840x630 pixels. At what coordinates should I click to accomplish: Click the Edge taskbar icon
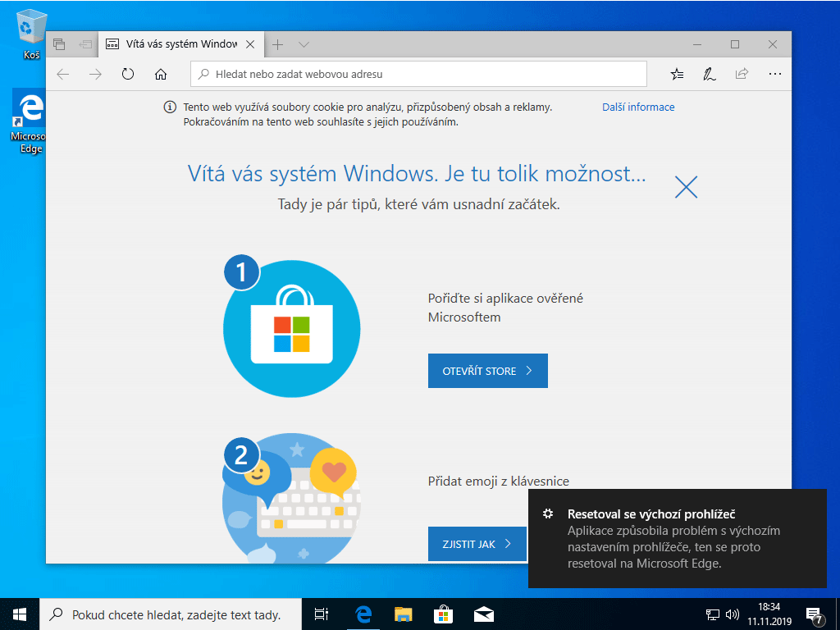pos(363,614)
